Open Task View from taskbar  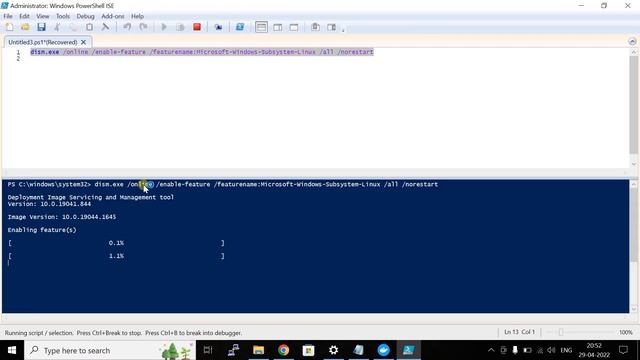click(208, 350)
